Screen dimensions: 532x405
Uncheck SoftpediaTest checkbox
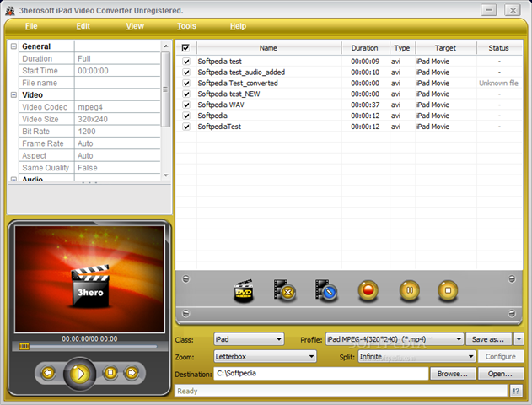tap(186, 127)
